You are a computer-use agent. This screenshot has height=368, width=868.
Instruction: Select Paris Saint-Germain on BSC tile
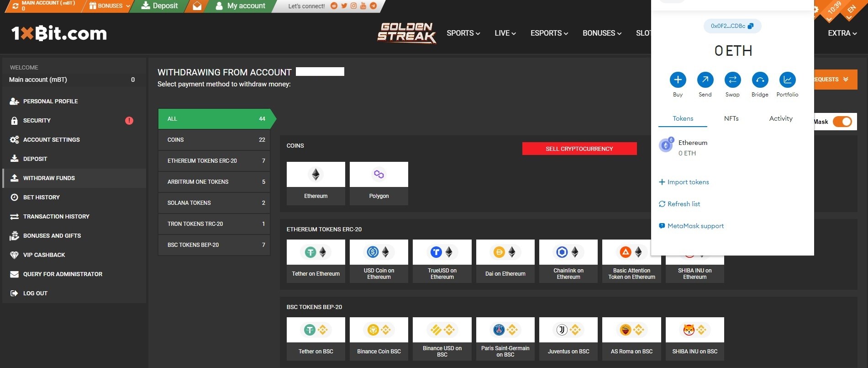point(505,339)
